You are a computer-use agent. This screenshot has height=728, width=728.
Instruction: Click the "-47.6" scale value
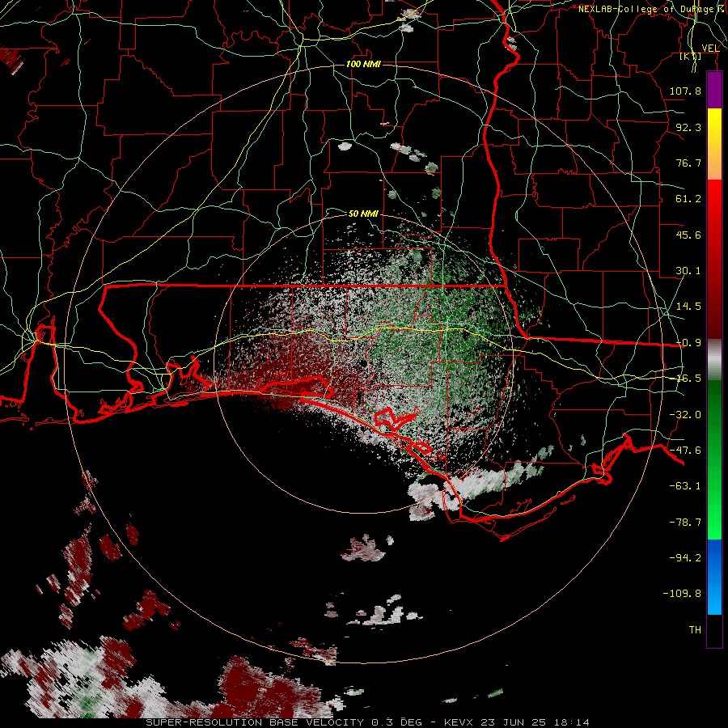[x=685, y=451]
